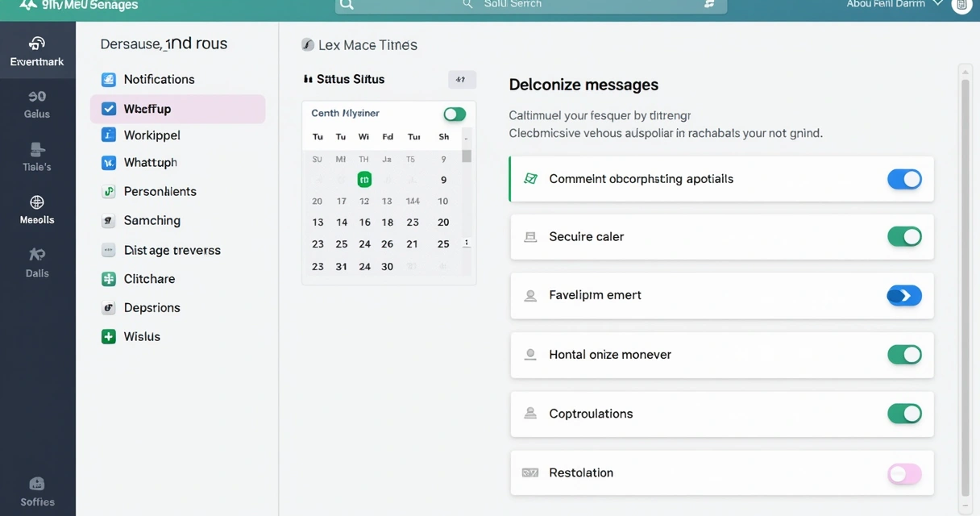This screenshot has height=516, width=980.
Task: Click the icon on Restolation row
Action: coord(530,472)
